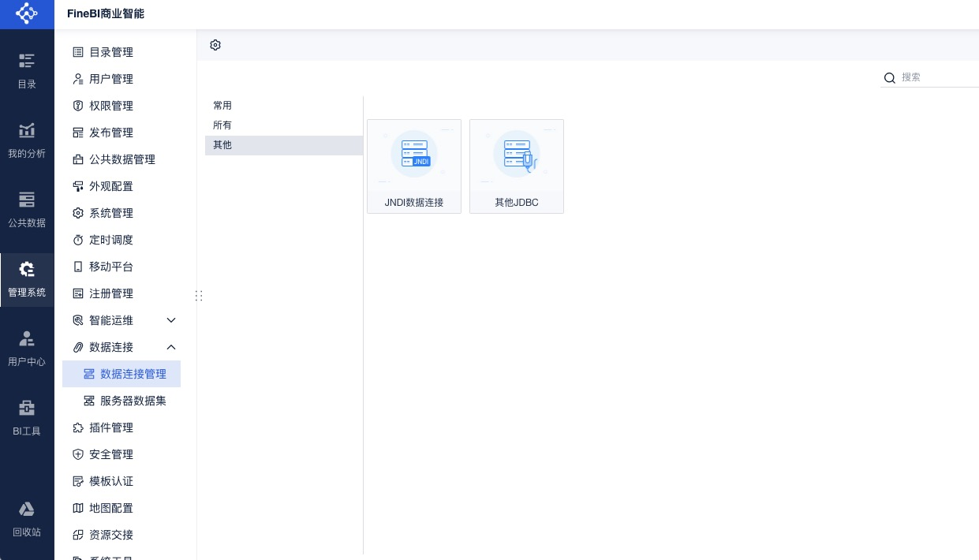Viewport: 979px width, 560px height.
Task: Expand the 智能运维 menu group
Action: pyautogui.click(x=171, y=320)
